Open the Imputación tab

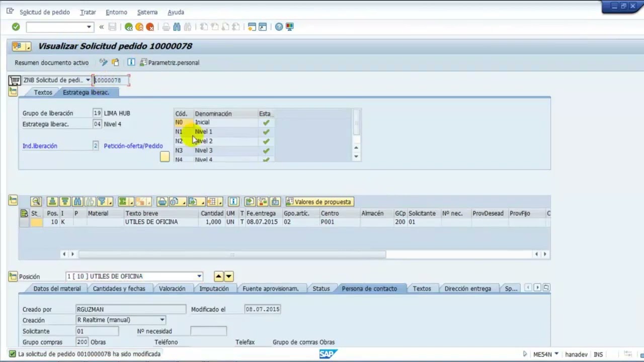point(214,289)
